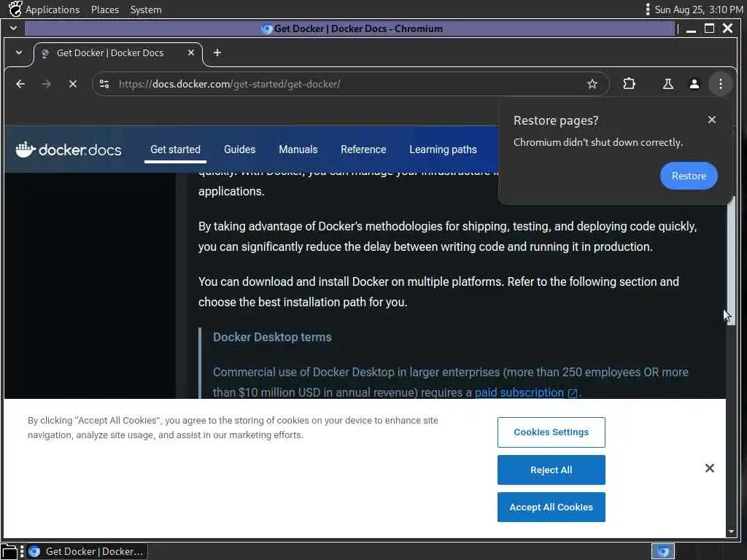Click the scrollbar down arrow
Viewport: 747px width, 560px height.
click(x=731, y=532)
